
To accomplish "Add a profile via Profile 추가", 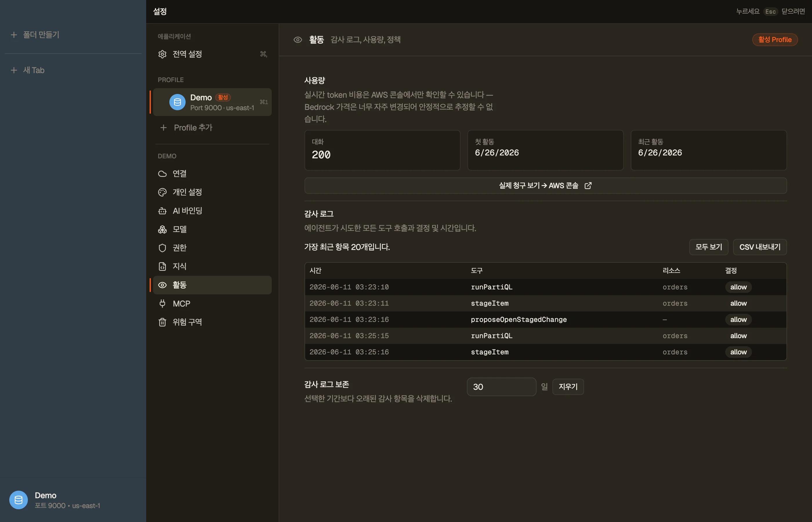I will tap(212, 128).
